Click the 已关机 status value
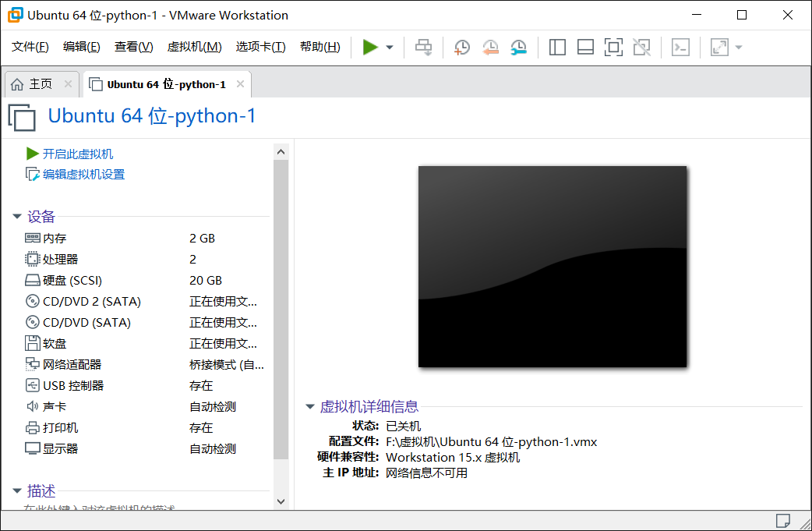 click(x=404, y=426)
